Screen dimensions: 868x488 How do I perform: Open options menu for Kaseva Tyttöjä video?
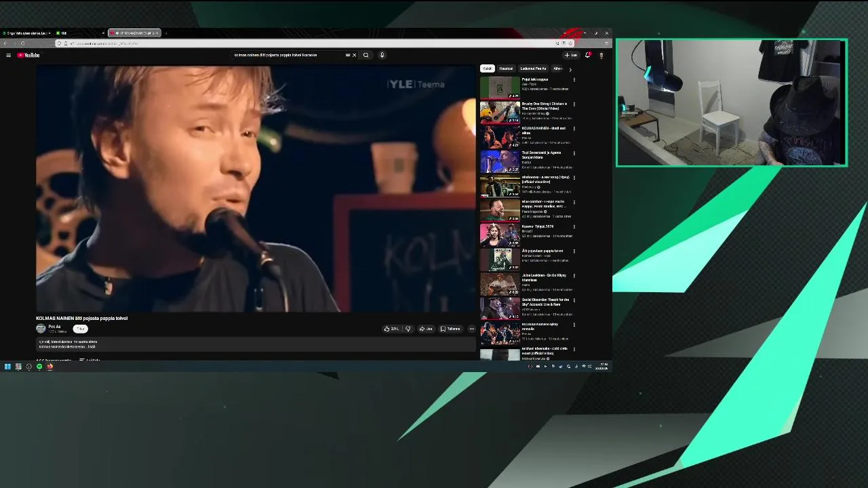[574, 226]
